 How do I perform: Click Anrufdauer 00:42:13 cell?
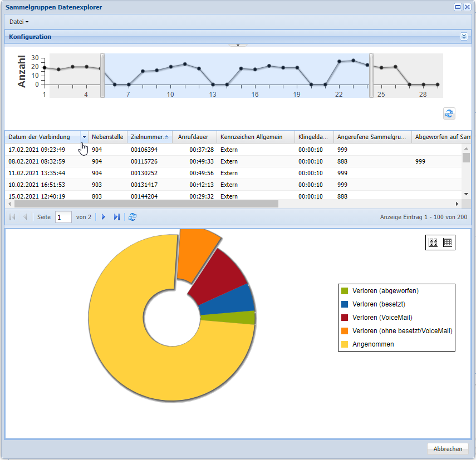click(x=202, y=185)
